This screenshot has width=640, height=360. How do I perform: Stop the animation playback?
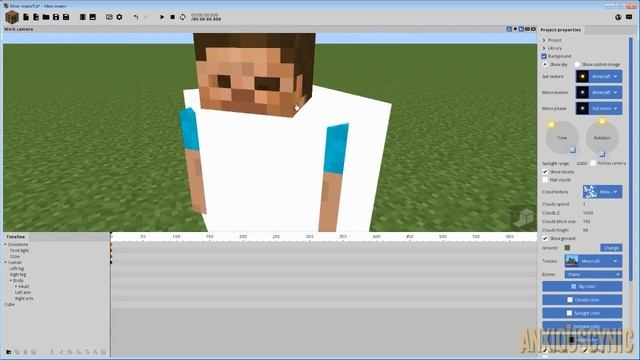[x=172, y=17]
